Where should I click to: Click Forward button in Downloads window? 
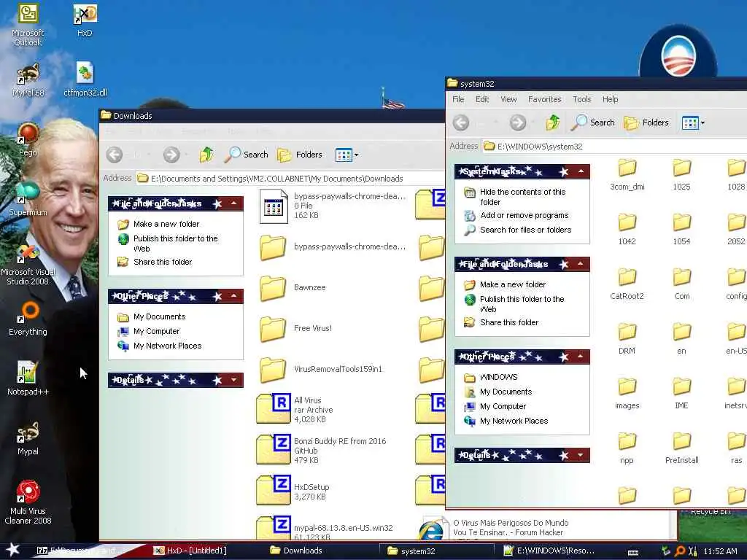point(171,155)
